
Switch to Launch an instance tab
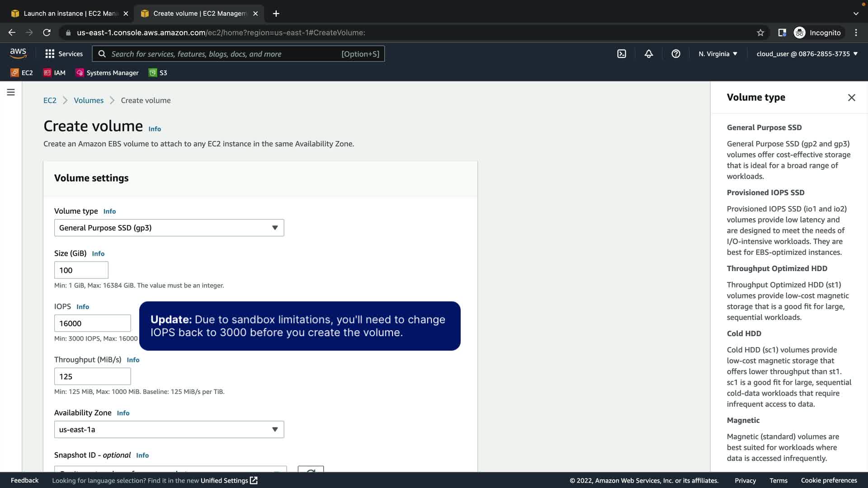(70, 14)
